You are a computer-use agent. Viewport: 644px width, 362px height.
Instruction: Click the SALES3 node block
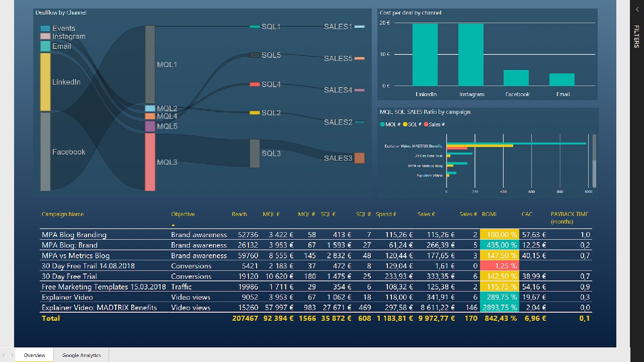[x=359, y=158]
